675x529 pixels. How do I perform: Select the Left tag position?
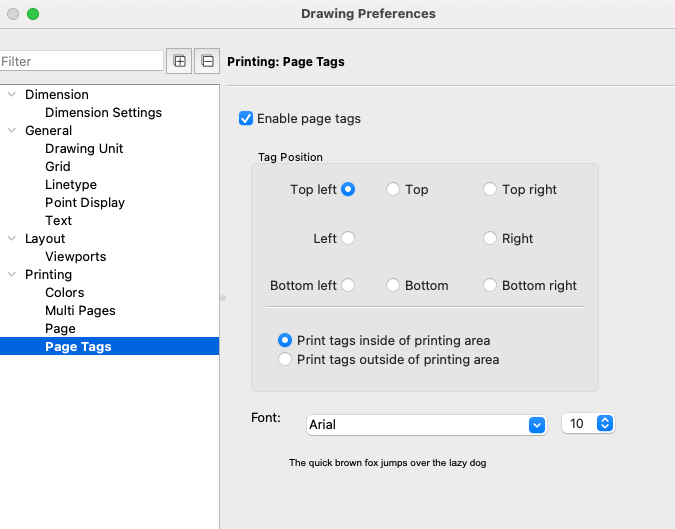coord(348,238)
